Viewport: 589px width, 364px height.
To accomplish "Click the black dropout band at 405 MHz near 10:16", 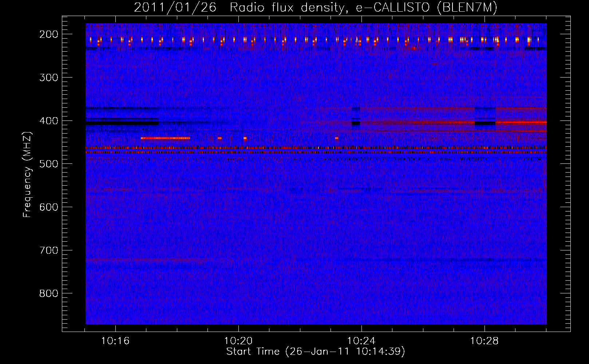I will click(x=122, y=123).
